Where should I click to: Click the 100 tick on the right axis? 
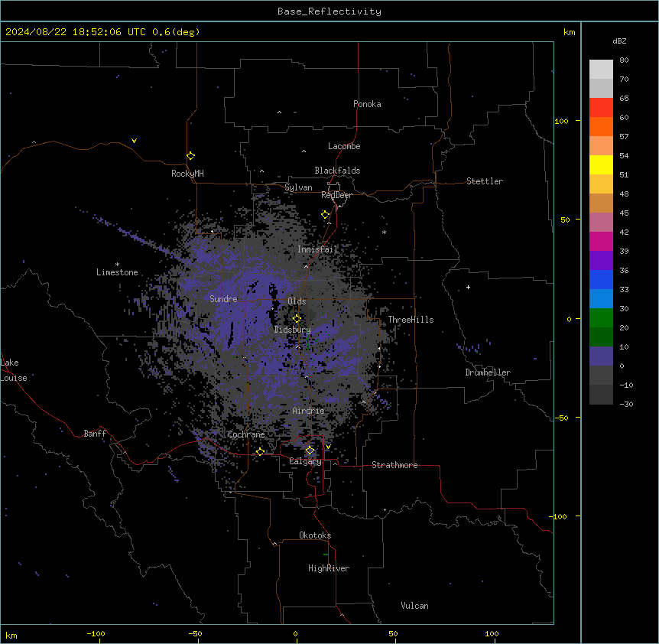561,122
